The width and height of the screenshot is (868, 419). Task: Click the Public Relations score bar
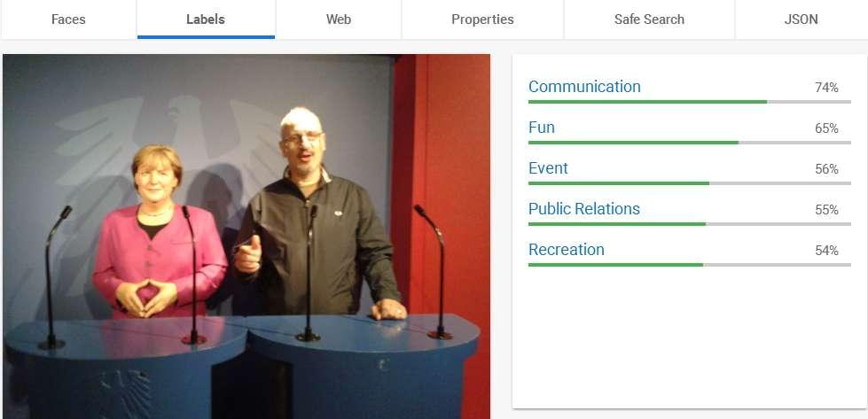click(x=688, y=224)
